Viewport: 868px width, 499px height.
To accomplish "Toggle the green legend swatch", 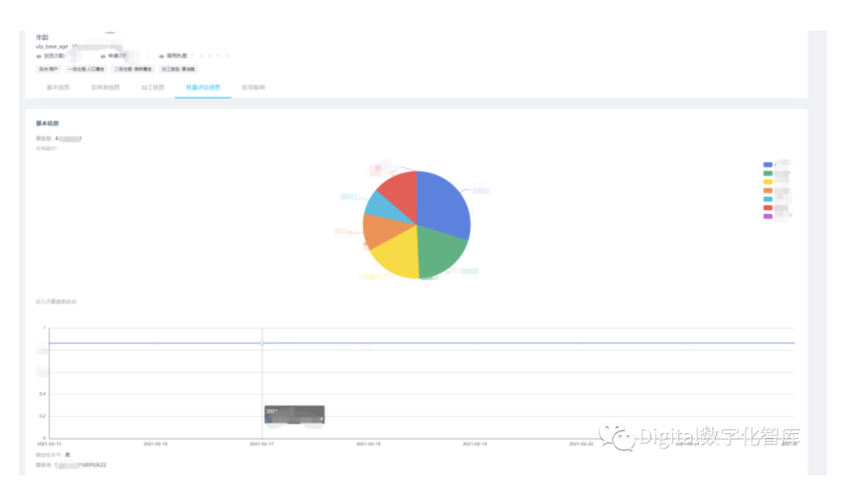I will click(x=768, y=173).
